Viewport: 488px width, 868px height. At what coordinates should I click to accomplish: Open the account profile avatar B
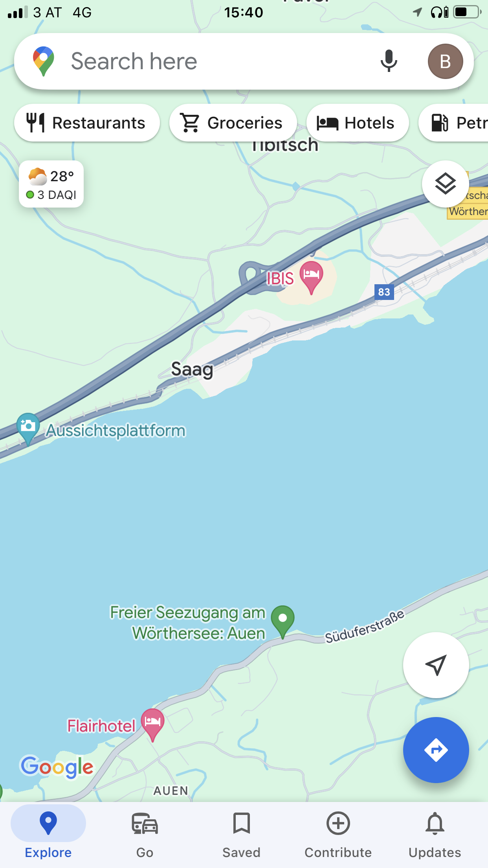[x=445, y=61]
